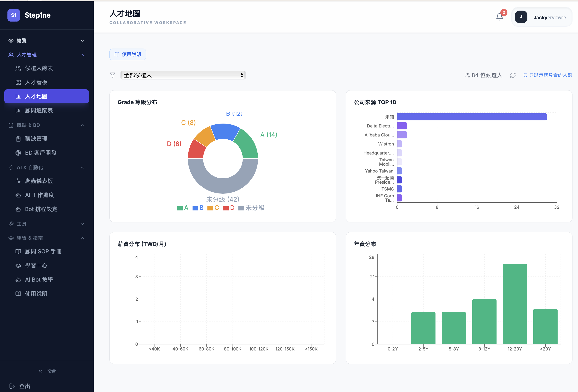Click the filter funnel icon

112,75
